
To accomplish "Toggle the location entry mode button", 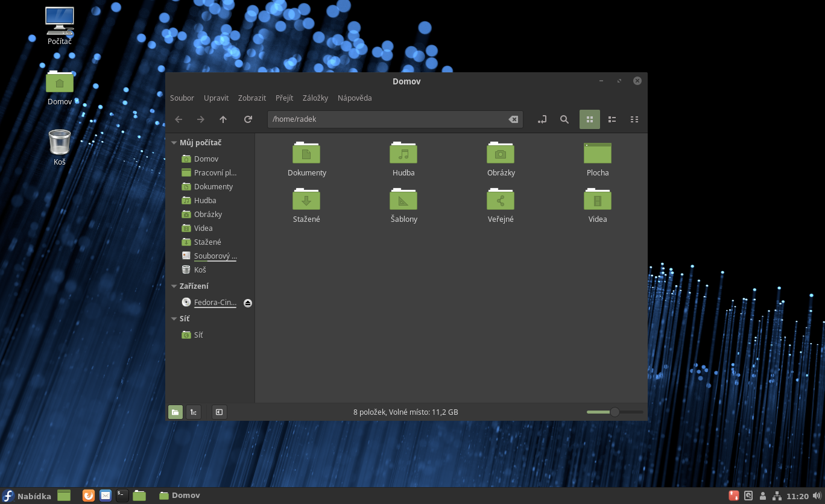I will 542,119.
